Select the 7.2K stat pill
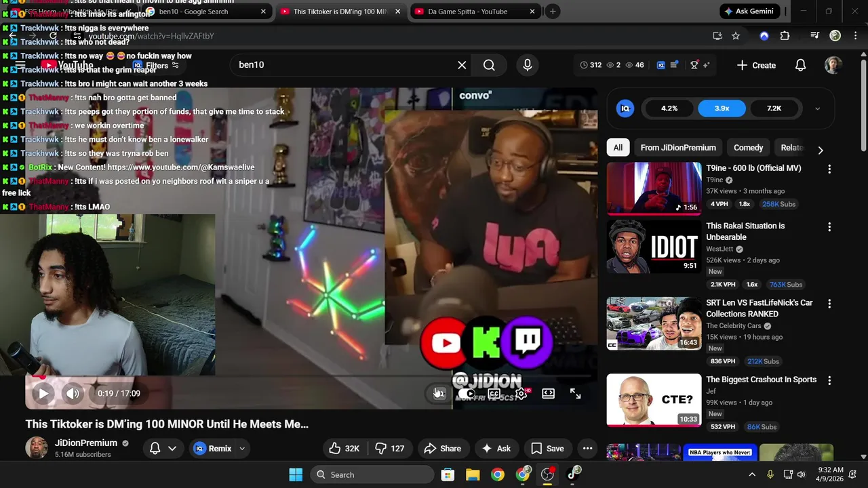The image size is (868, 488). [774, 108]
